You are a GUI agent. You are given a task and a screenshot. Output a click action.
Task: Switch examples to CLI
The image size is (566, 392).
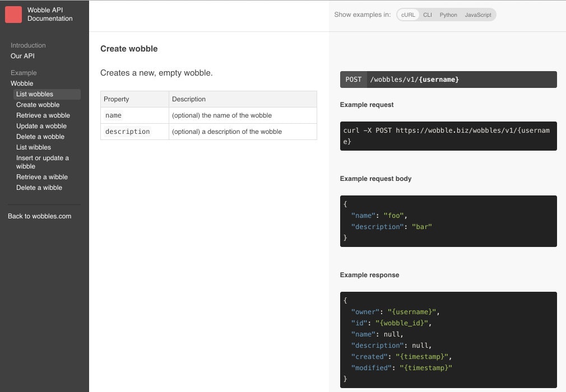pos(428,15)
